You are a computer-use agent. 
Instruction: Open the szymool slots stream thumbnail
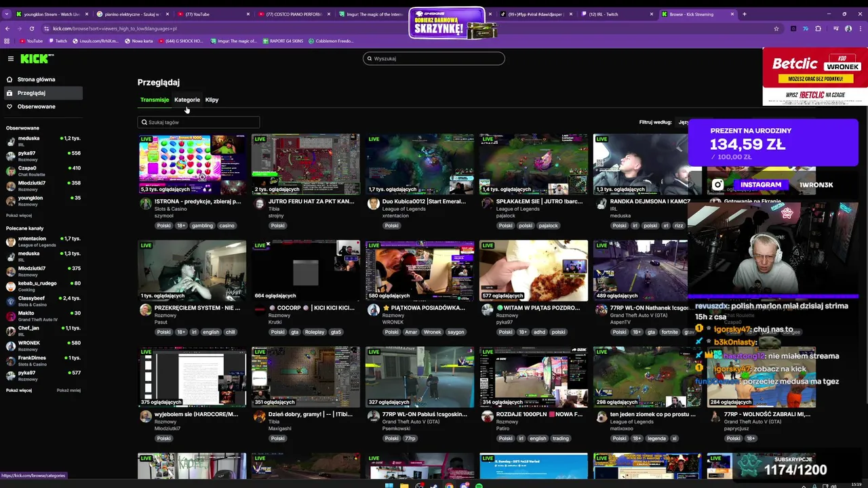192,164
